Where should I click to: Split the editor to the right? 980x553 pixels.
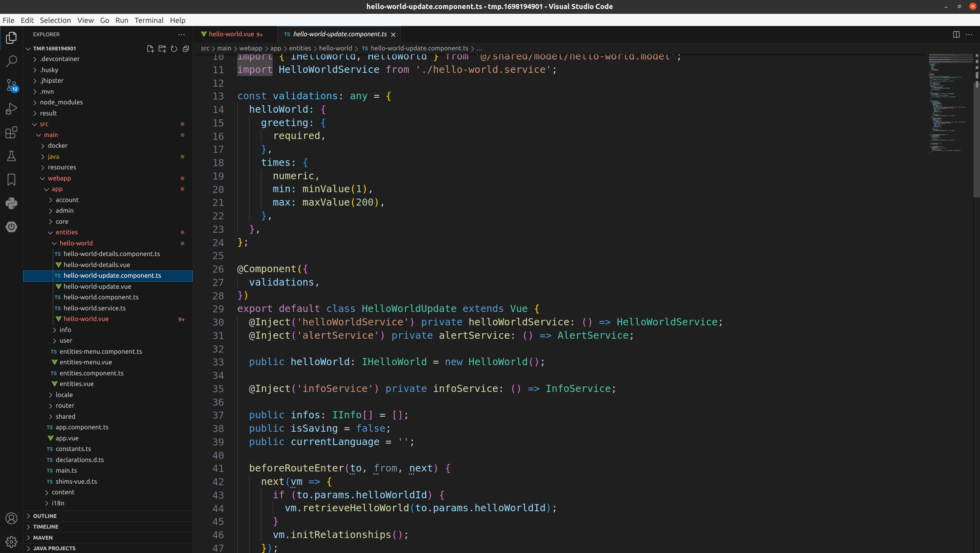(x=956, y=34)
